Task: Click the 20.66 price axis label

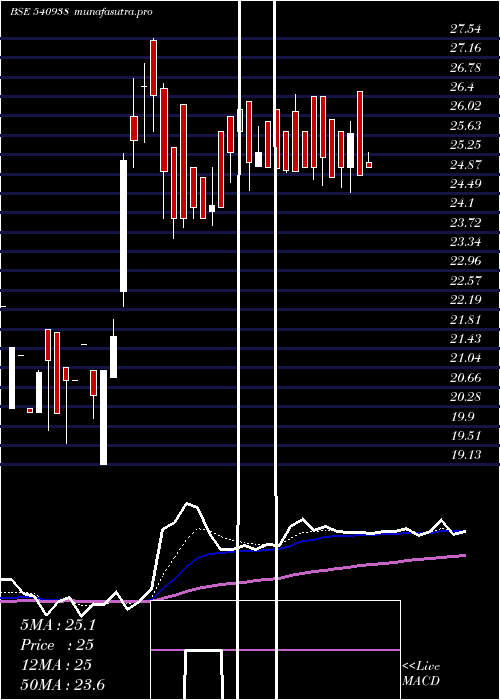Action: [x=466, y=378]
